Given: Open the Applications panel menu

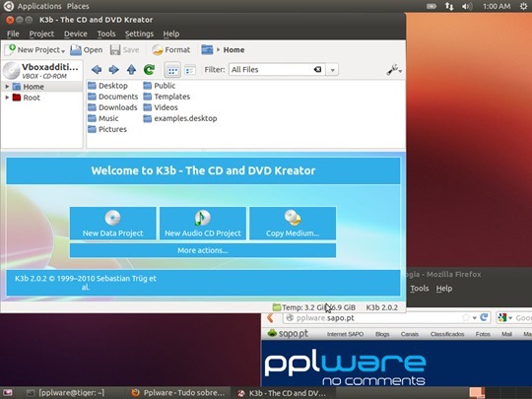Looking at the screenshot, I should tap(39, 6).
